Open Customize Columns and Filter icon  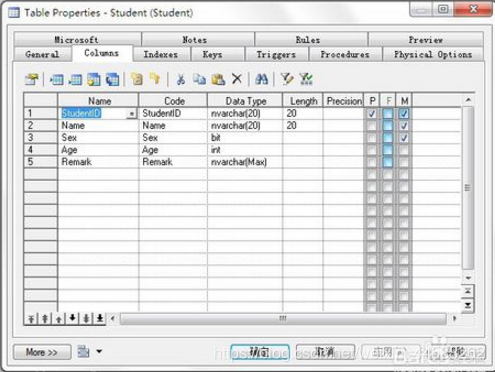pos(287,79)
